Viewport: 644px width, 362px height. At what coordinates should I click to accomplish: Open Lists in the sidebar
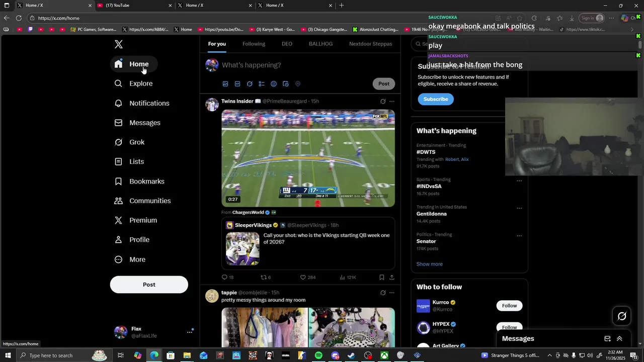coord(129,161)
